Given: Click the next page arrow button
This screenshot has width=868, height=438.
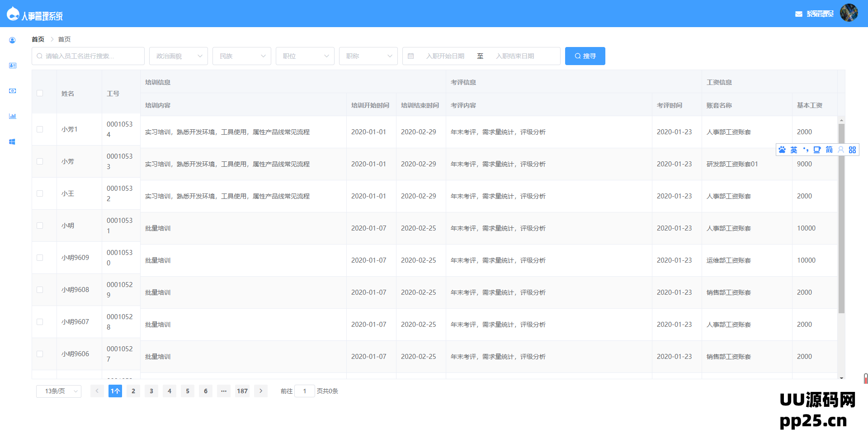Looking at the screenshot, I should tap(261, 391).
